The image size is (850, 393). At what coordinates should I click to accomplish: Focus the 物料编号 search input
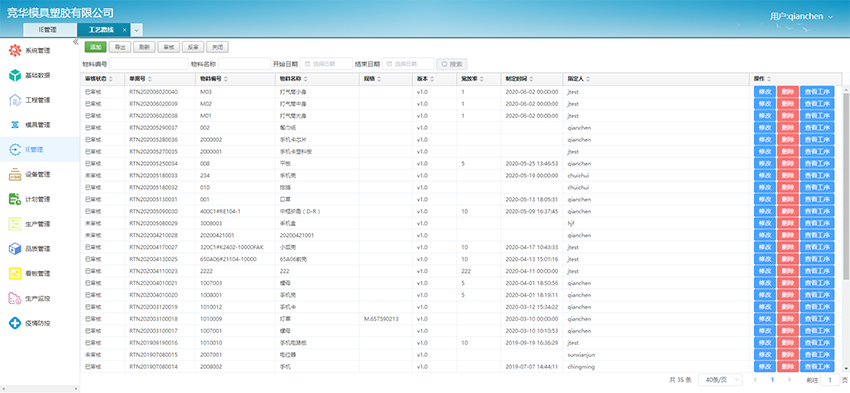click(149, 64)
